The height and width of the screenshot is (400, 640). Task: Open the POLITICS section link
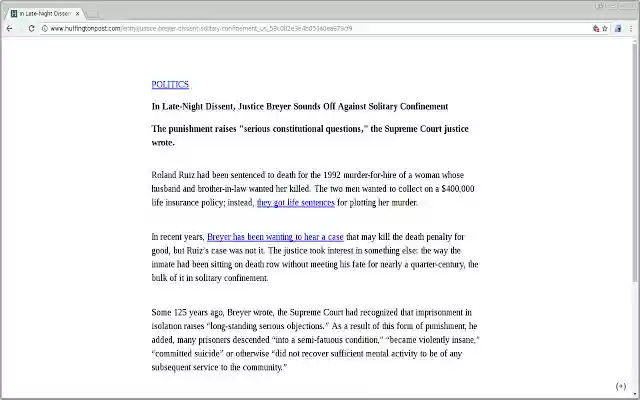click(170, 85)
